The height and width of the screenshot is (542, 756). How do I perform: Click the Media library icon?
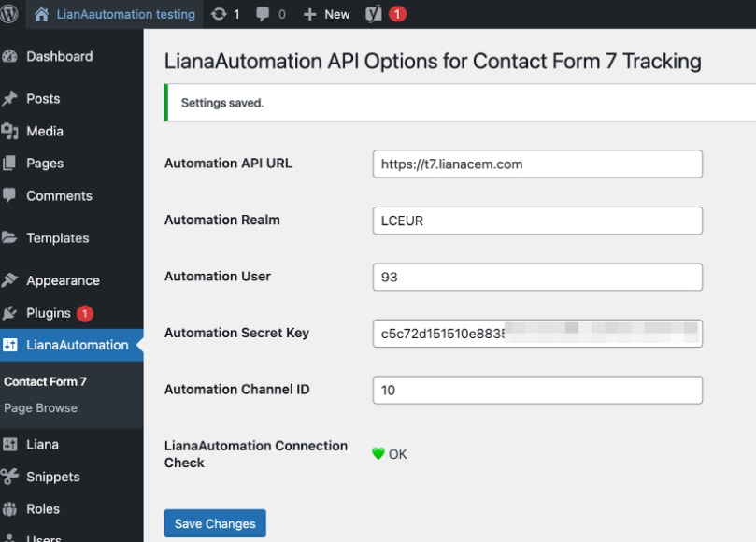tap(10, 132)
